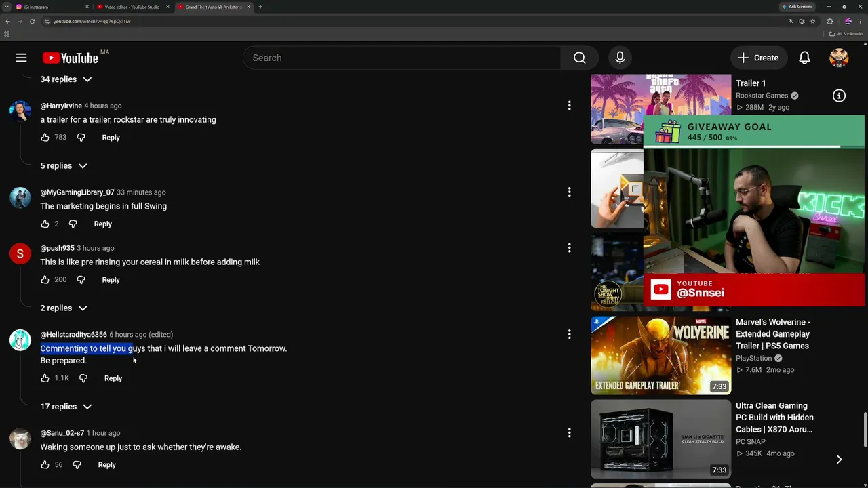Open more actions for @Sanu_02-s7's comment

pyautogui.click(x=569, y=433)
